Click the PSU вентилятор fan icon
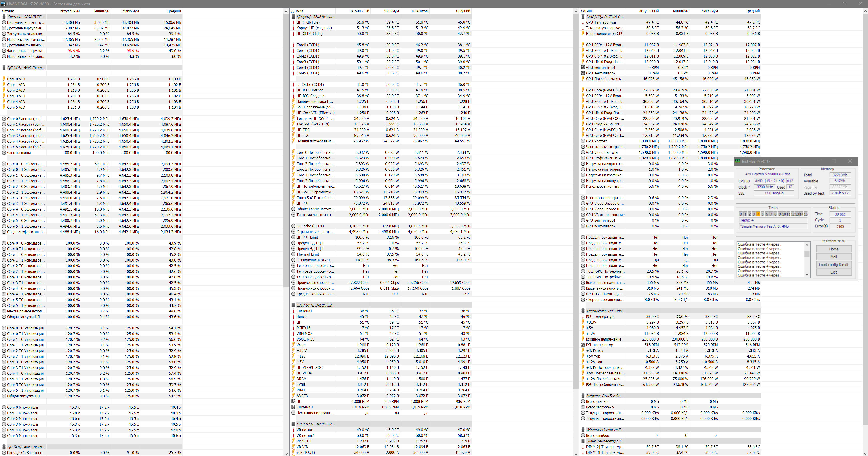868x456 pixels. point(583,345)
